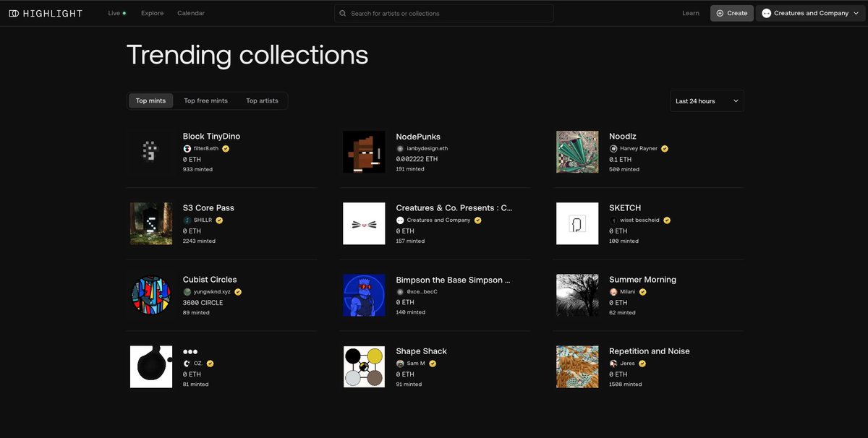Click the 0xce...becC artist avatar
This screenshot has height=438, width=868.
(x=400, y=292)
